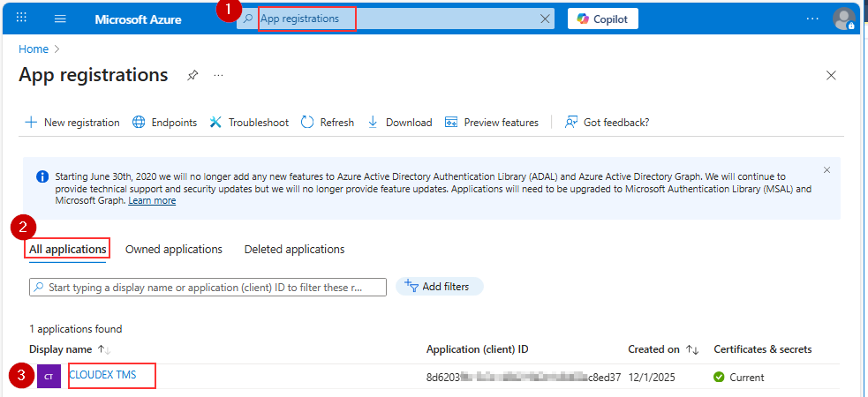The height and width of the screenshot is (397, 868).
Task: Click New registration
Action: (72, 123)
